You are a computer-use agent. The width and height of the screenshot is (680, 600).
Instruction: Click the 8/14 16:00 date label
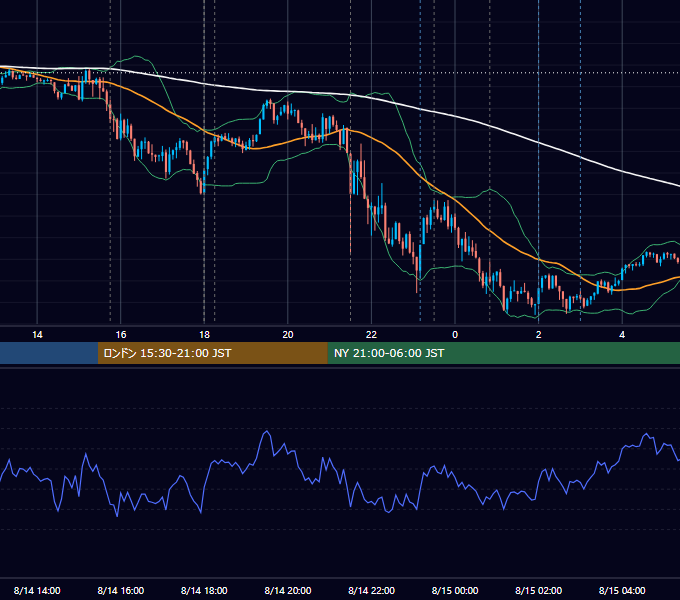121,590
